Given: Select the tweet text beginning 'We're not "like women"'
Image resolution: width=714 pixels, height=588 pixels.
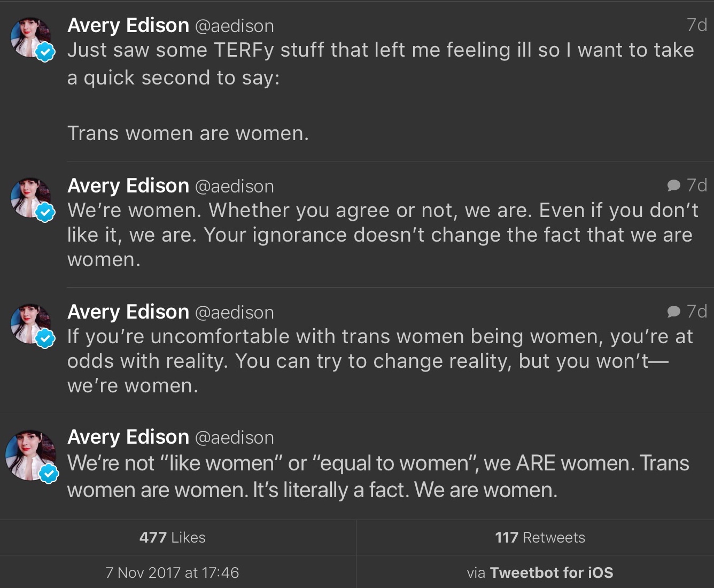Looking at the screenshot, I should [378, 476].
